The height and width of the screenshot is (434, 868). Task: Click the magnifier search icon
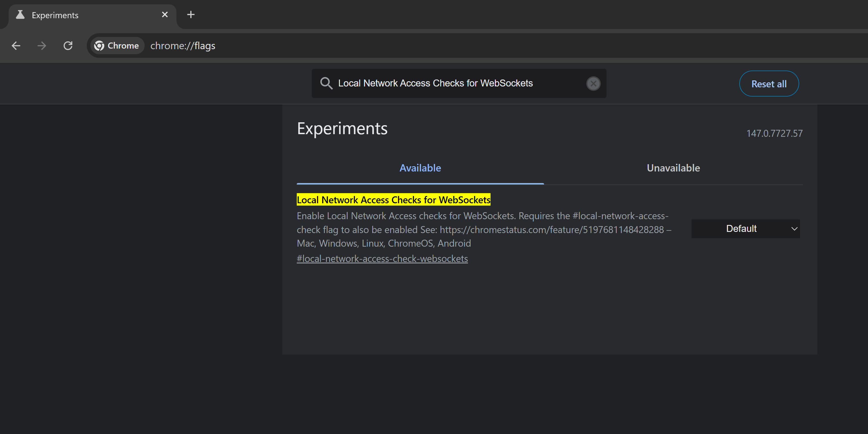pyautogui.click(x=326, y=83)
